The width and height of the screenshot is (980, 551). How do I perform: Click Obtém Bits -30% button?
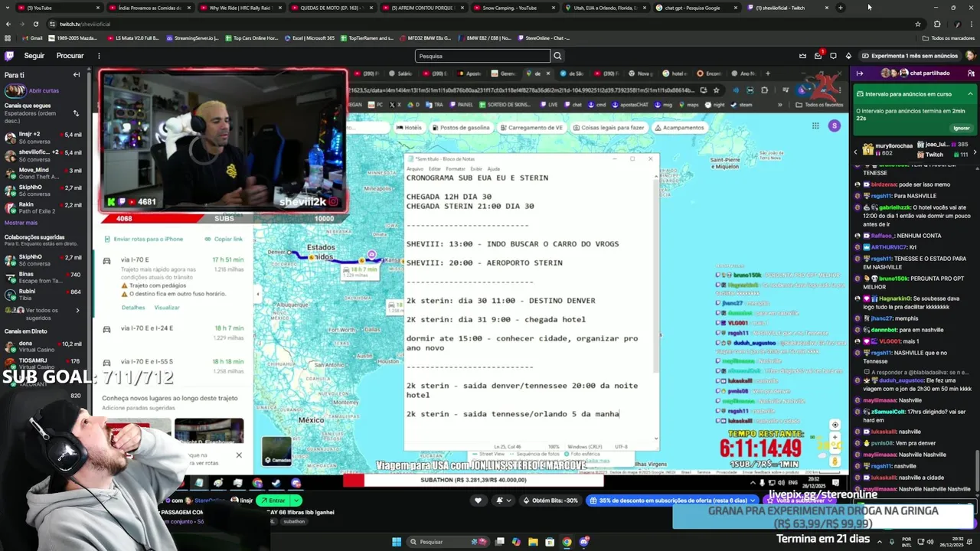tap(550, 500)
